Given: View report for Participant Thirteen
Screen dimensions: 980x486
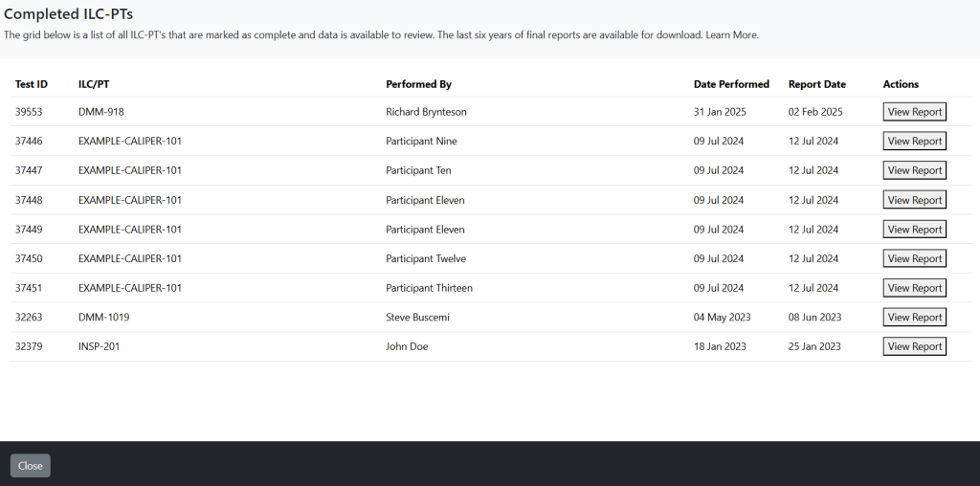Looking at the screenshot, I should pyautogui.click(x=914, y=288).
